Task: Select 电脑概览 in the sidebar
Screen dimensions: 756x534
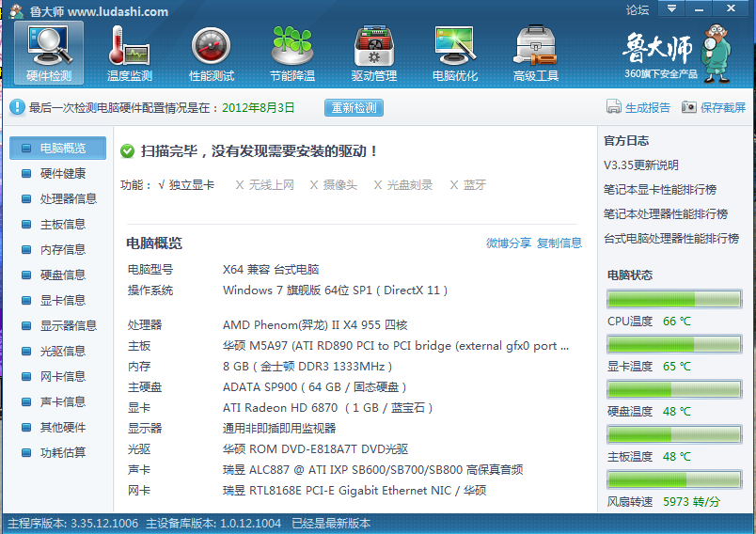Action: (58, 148)
